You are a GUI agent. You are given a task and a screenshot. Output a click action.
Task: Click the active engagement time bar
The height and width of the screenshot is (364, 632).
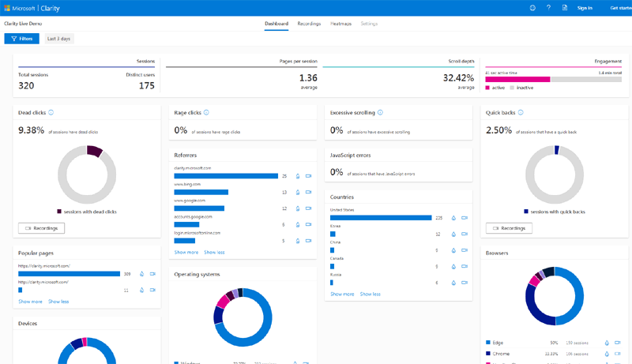point(517,79)
